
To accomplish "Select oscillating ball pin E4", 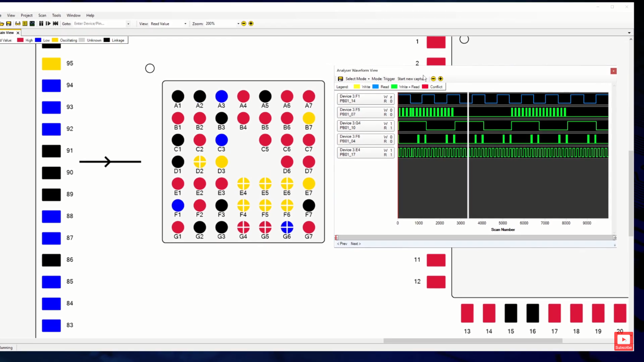I will [x=243, y=183].
